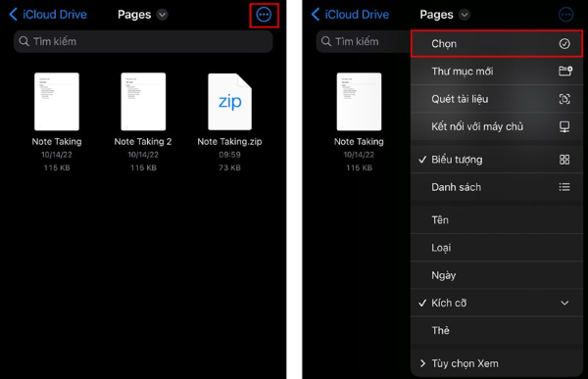Open the more options ellipsis in left panel
The width and height of the screenshot is (588, 379).
pyautogui.click(x=264, y=15)
